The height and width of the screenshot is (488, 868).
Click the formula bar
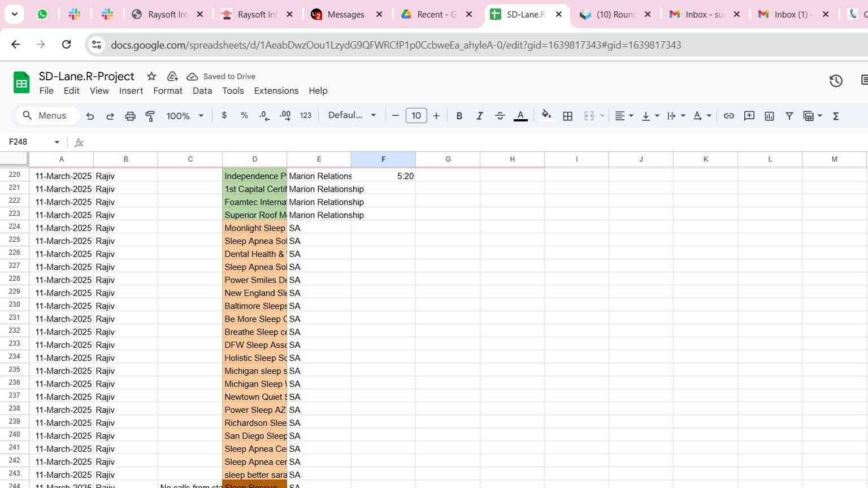[475, 142]
